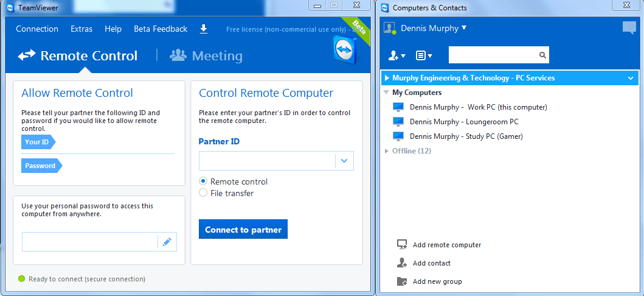The width and height of the screenshot is (644, 296).
Task: Select the File transfer radio button
Action: click(x=203, y=193)
